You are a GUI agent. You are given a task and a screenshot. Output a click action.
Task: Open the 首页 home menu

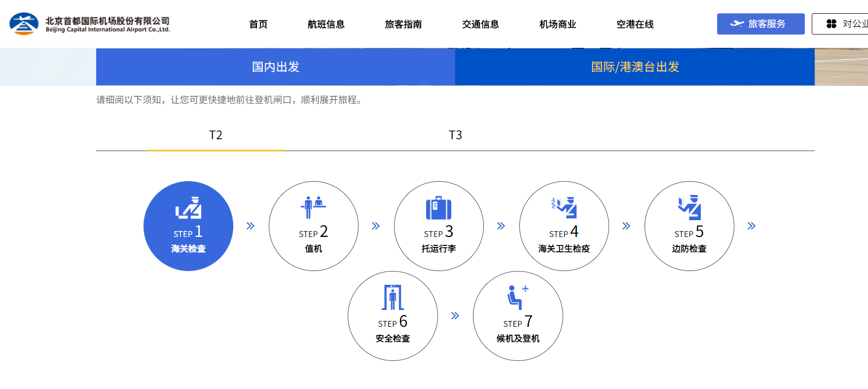[258, 24]
